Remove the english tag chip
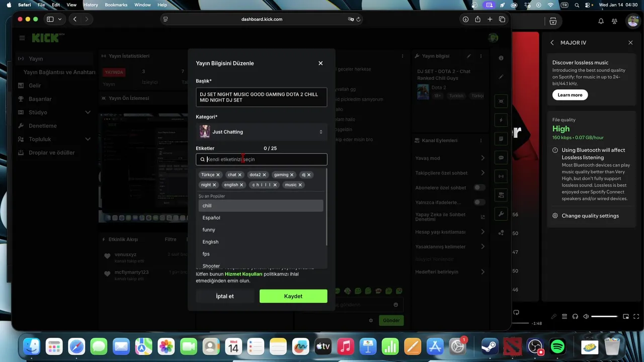The width and height of the screenshot is (644, 362). (242, 185)
